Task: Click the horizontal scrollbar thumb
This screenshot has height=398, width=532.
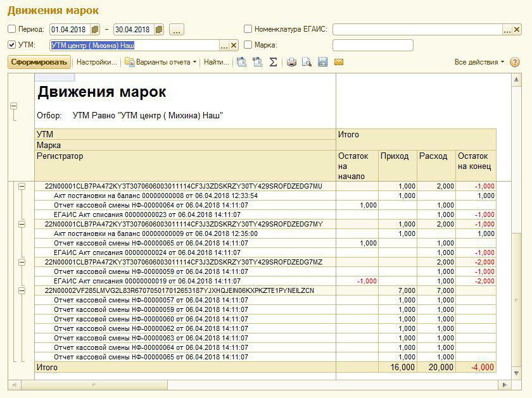Action: pyautogui.click(x=94, y=385)
